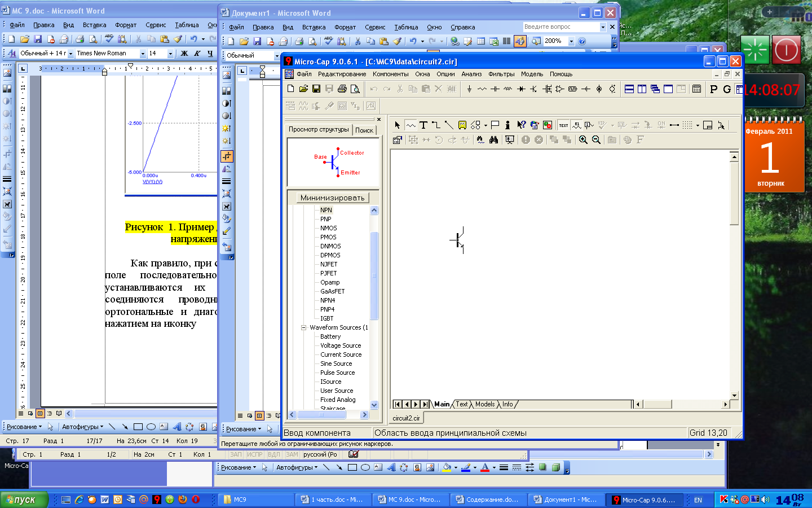Click the bold P icon in Micro-Cap toolbar

click(714, 89)
